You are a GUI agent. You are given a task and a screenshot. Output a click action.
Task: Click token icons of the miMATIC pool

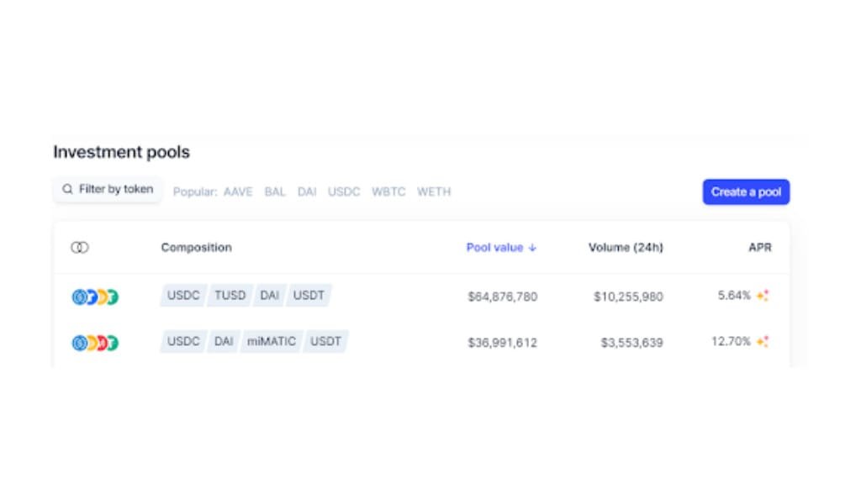click(95, 343)
